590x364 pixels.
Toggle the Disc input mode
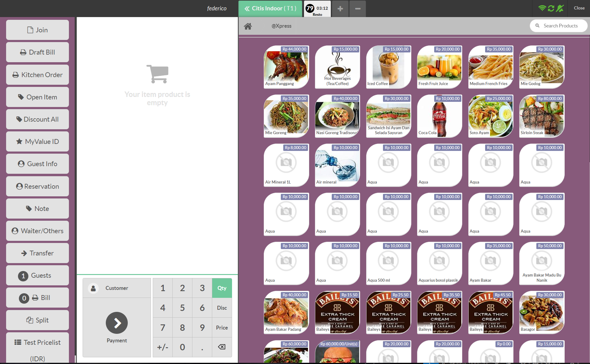pos(221,307)
